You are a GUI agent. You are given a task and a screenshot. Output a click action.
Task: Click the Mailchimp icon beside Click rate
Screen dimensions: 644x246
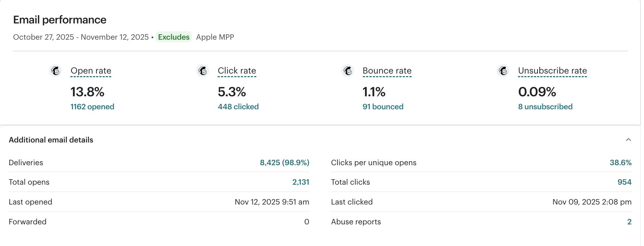(203, 71)
